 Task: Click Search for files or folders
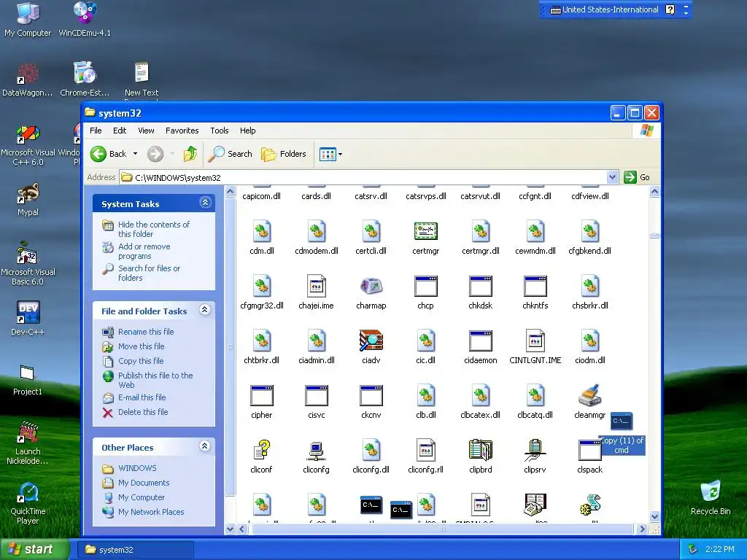point(149,273)
